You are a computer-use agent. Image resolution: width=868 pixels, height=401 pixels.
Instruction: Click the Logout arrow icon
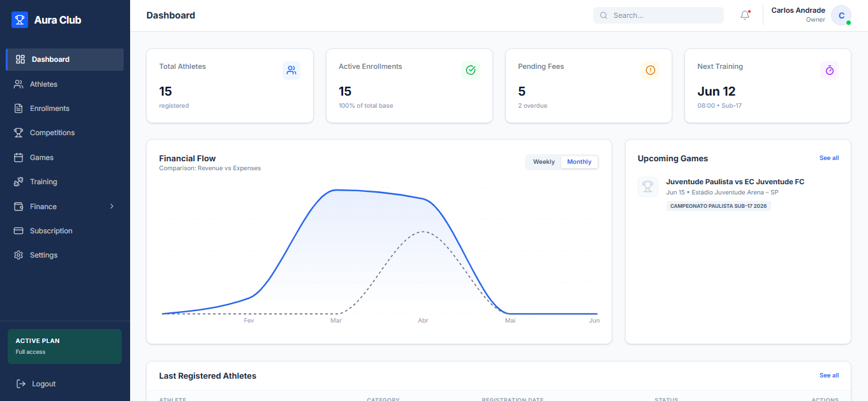[x=21, y=384]
